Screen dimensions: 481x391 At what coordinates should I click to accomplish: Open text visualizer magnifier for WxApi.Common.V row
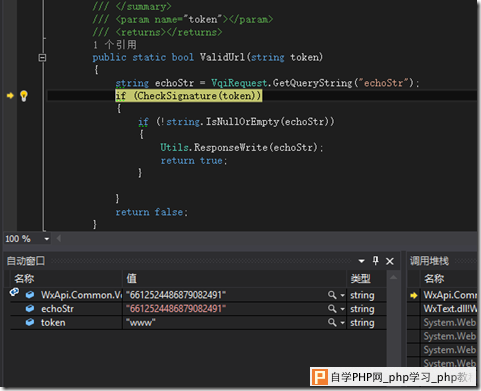coord(332,295)
